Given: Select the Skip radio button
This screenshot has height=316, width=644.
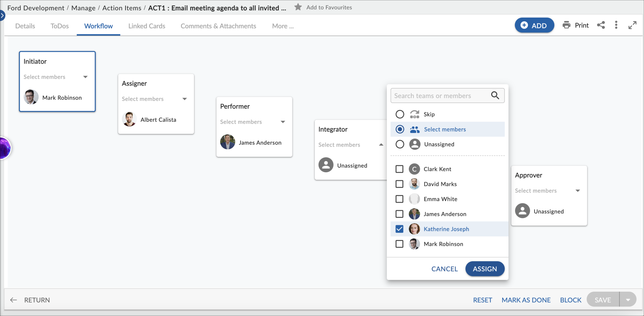Looking at the screenshot, I should click(x=399, y=114).
